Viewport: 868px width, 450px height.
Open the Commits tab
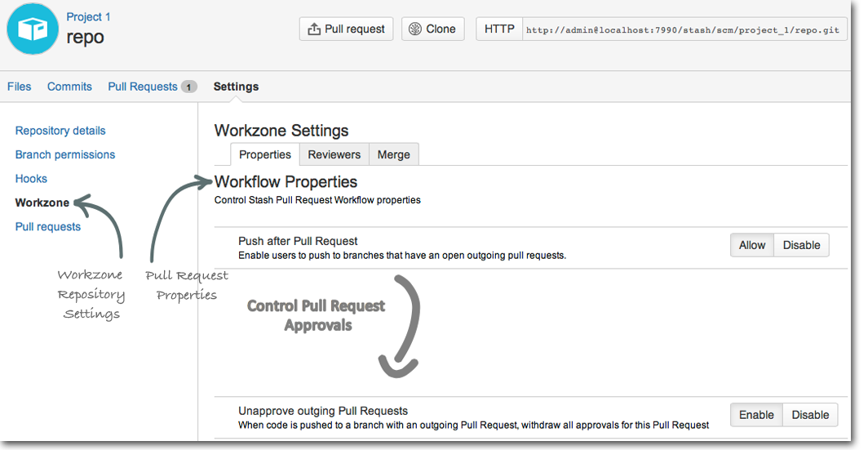tap(70, 87)
